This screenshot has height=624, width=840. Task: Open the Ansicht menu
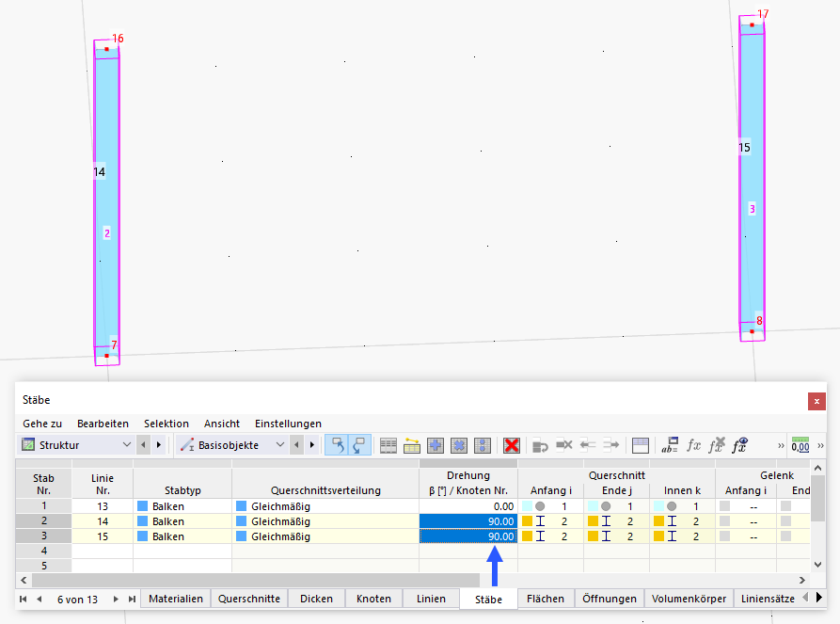coord(222,424)
